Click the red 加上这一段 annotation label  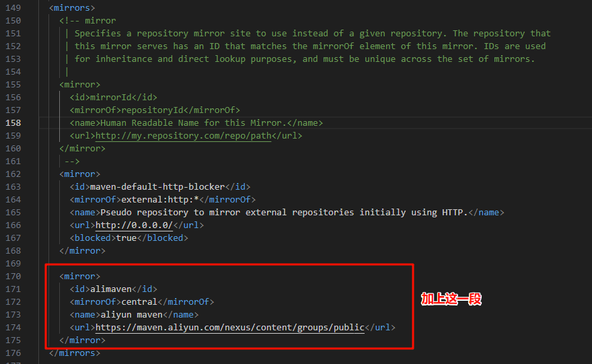[451, 299]
